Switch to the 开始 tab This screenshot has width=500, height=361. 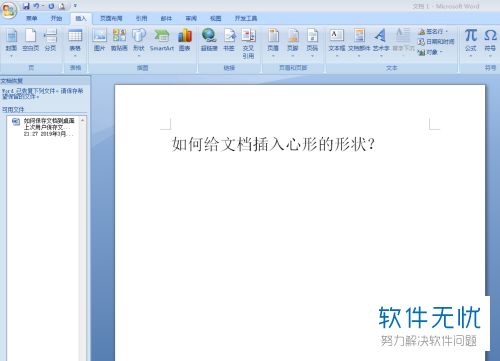coord(56,18)
